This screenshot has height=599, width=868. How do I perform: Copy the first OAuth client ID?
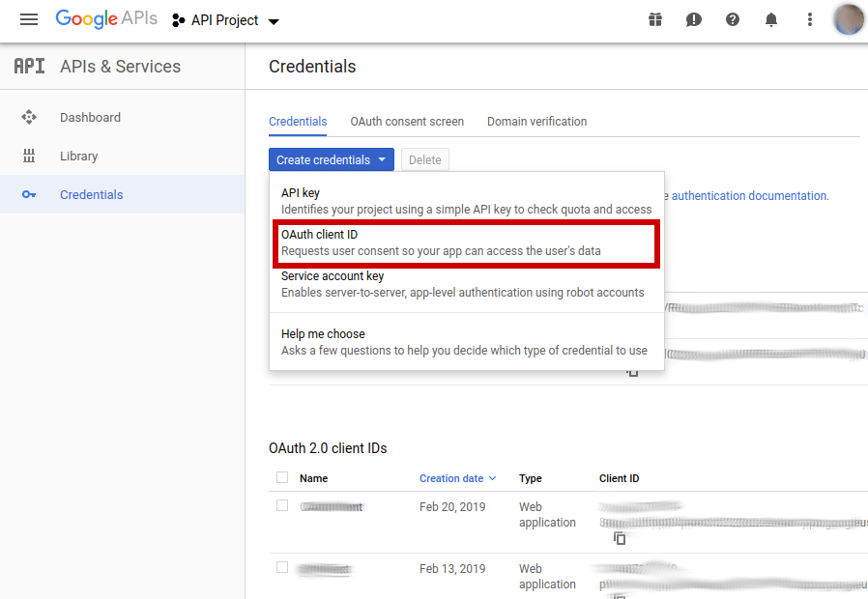pos(620,538)
